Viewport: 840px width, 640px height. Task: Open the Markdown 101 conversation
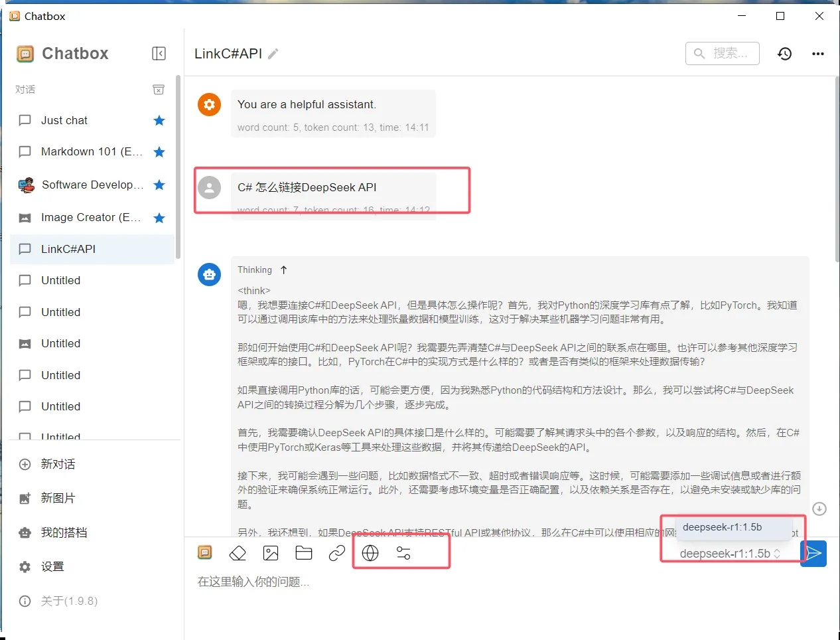point(92,152)
